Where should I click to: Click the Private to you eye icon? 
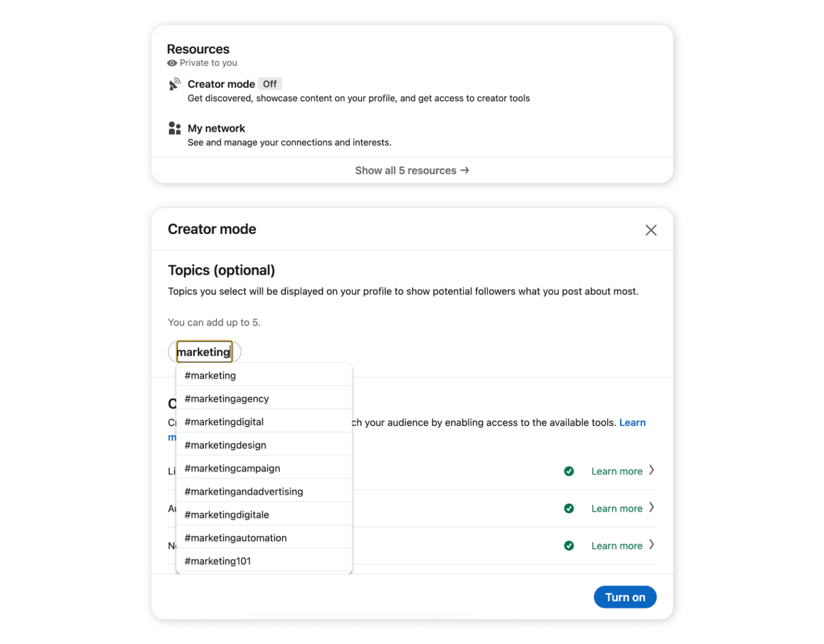172,63
